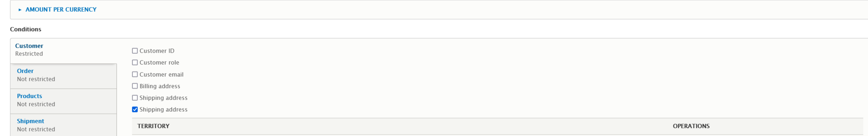Enable the Billing address checkbox
868x136 pixels.
pos(135,86)
